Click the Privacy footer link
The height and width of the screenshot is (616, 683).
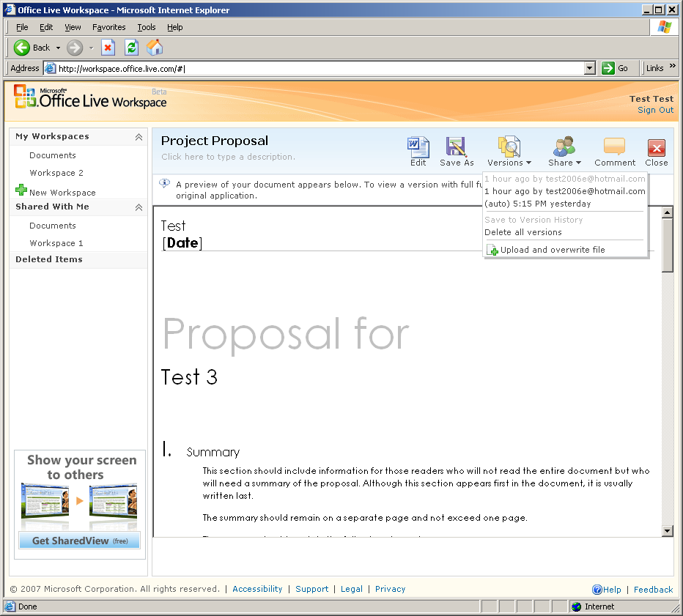pos(391,589)
